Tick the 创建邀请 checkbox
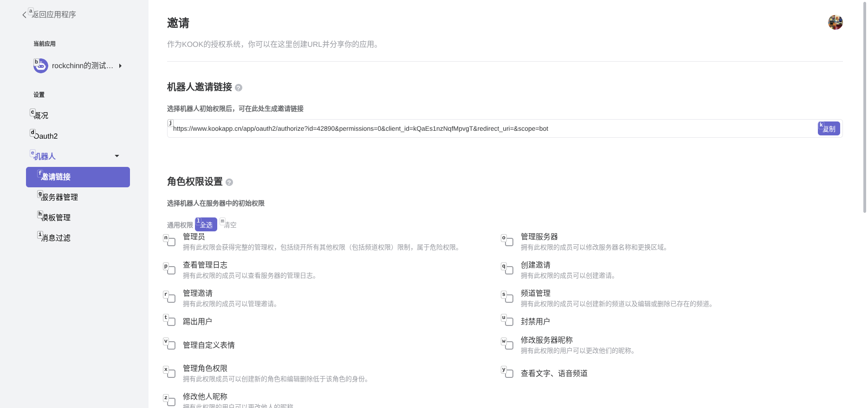The height and width of the screenshot is (408, 868). coord(509,270)
